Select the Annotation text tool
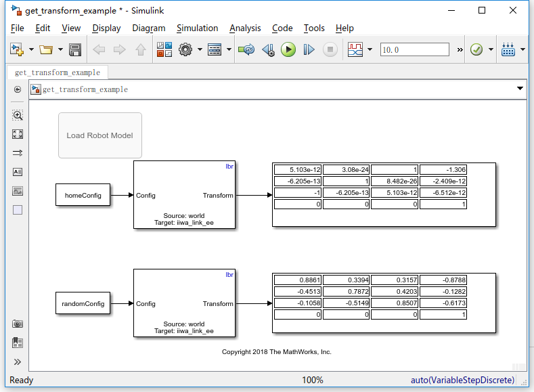 [x=18, y=172]
